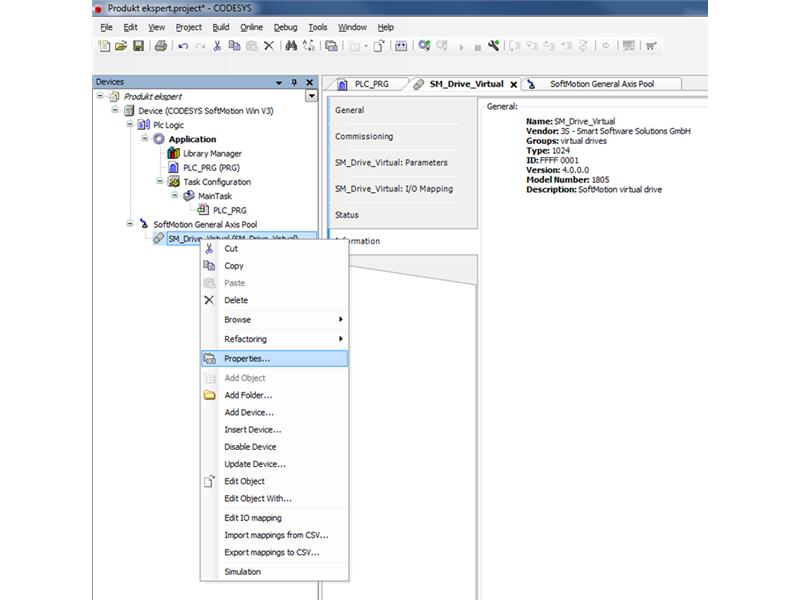Image resolution: width=800 pixels, height=600 pixels.
Task: Click the X Delete icon in the toolbar
Action: 269,46
